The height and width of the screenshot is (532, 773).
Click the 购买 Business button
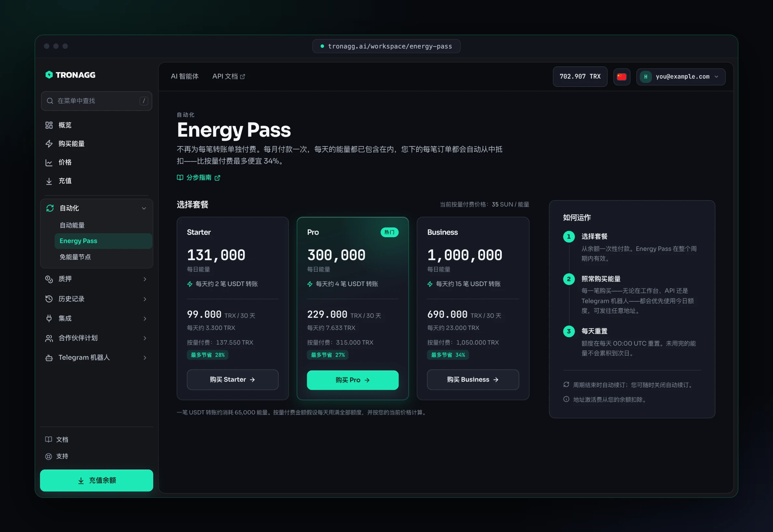pos(473,380)
